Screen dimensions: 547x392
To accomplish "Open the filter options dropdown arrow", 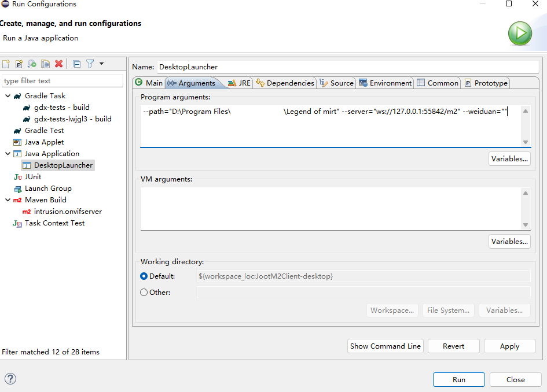I will [102, 64].
